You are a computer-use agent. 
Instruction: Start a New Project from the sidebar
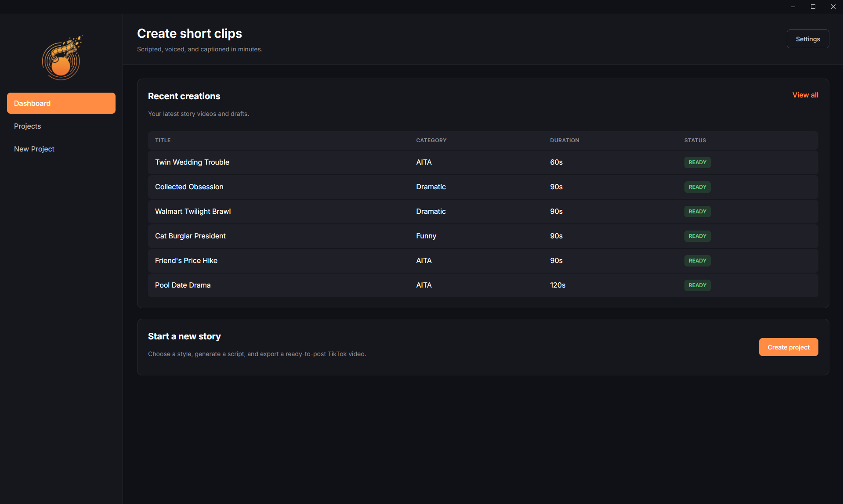click(34, 149)
